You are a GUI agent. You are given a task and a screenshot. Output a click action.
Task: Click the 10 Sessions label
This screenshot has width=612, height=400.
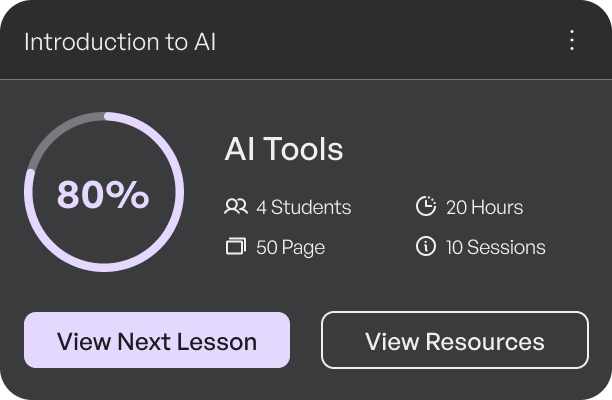click(496, 247)
